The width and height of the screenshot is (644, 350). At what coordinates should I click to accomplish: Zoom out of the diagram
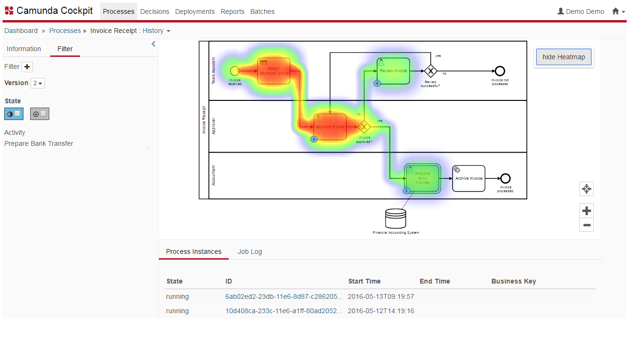pyautogui.click(x=587, y=225)
